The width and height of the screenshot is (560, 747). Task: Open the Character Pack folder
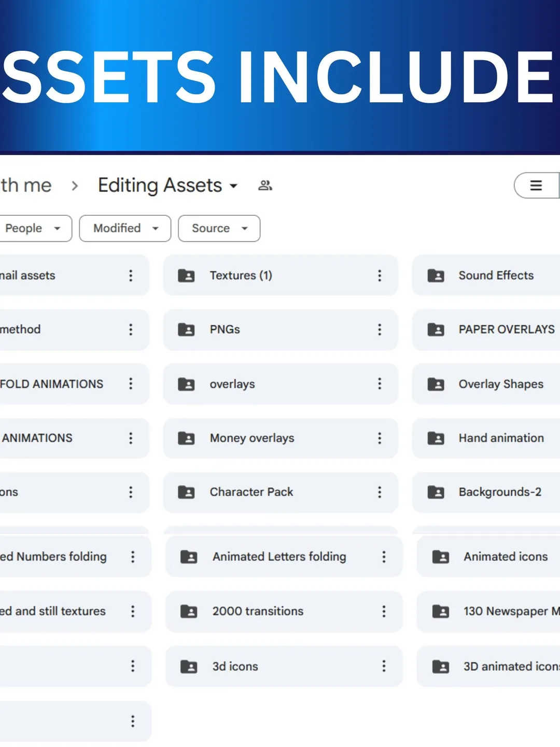click(x=281, y=492)
